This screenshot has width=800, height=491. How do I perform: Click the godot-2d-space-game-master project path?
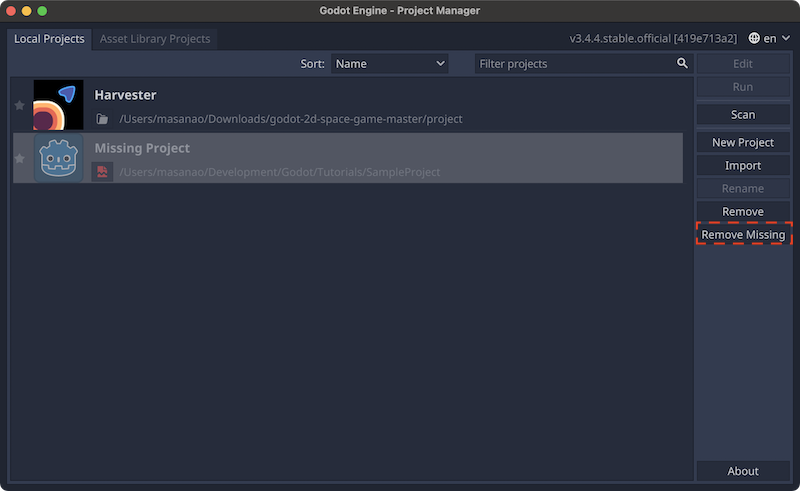coord(291,119)
